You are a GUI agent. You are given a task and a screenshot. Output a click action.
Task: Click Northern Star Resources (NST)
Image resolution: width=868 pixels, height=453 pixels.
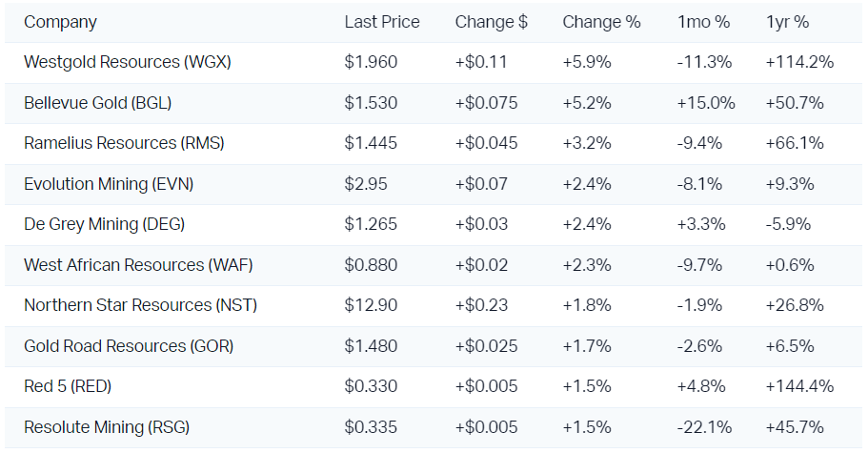140,305
